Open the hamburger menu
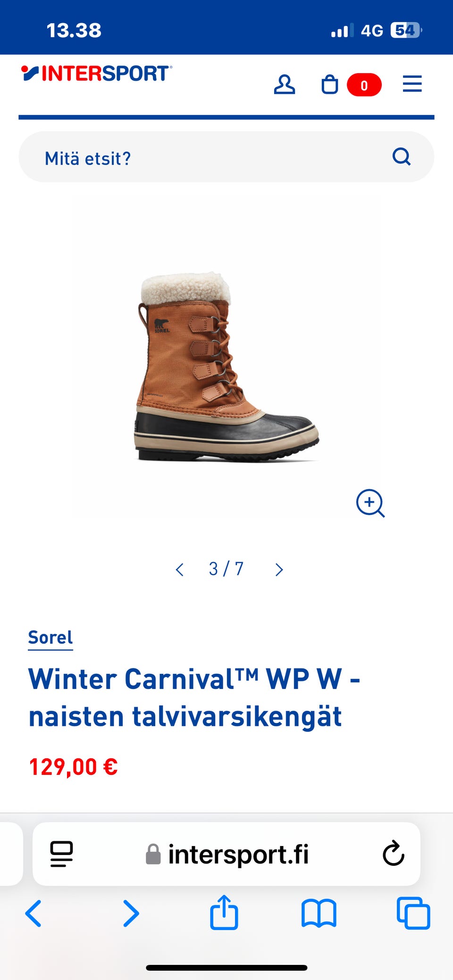This screenshot has height=980, width=453. (412, 84)
